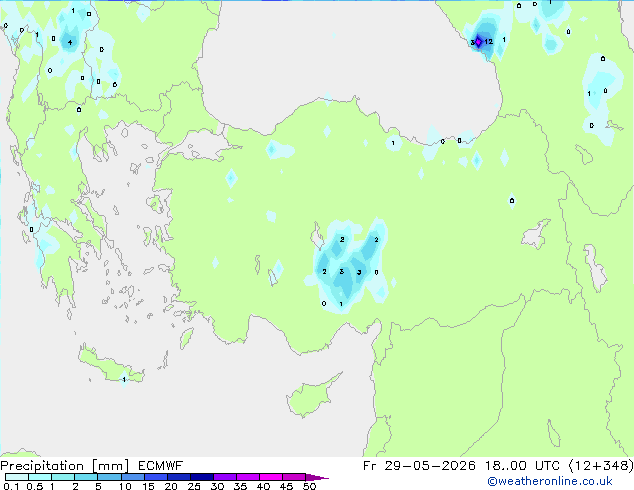Click the legend scale label "0.1"
634x490 pixels.
[11, 486]
